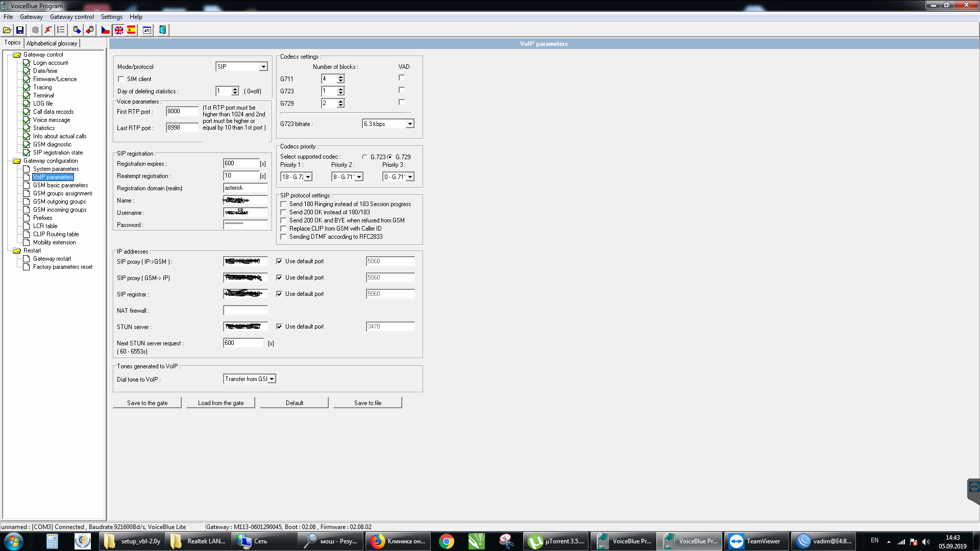Click the NAT firewall input field
The height and width of the screenshot is (551, 980).
246,310
